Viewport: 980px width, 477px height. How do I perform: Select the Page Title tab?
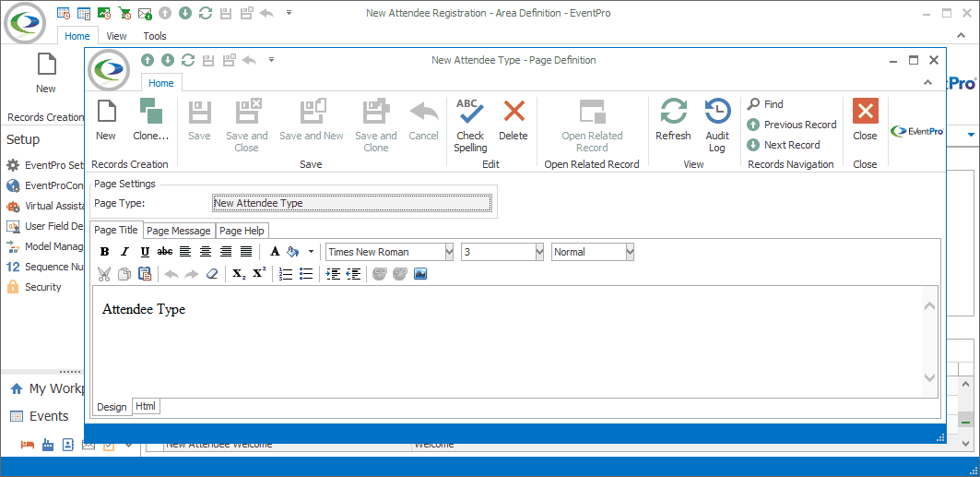coord(116,230)
